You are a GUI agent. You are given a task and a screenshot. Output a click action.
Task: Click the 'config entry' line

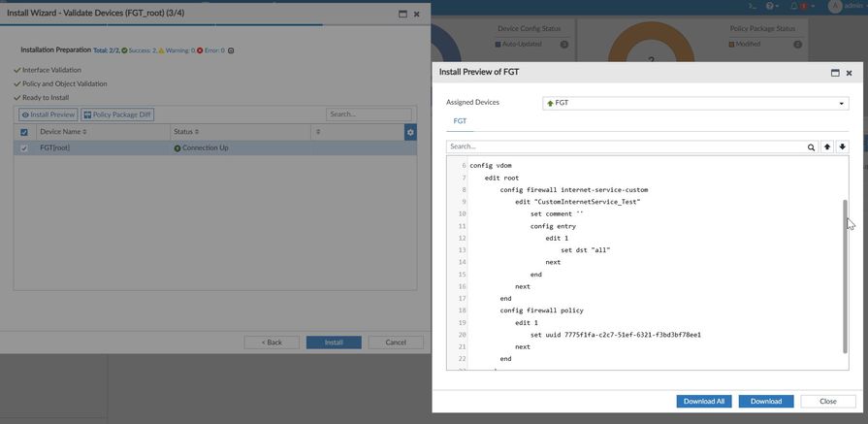553,226
